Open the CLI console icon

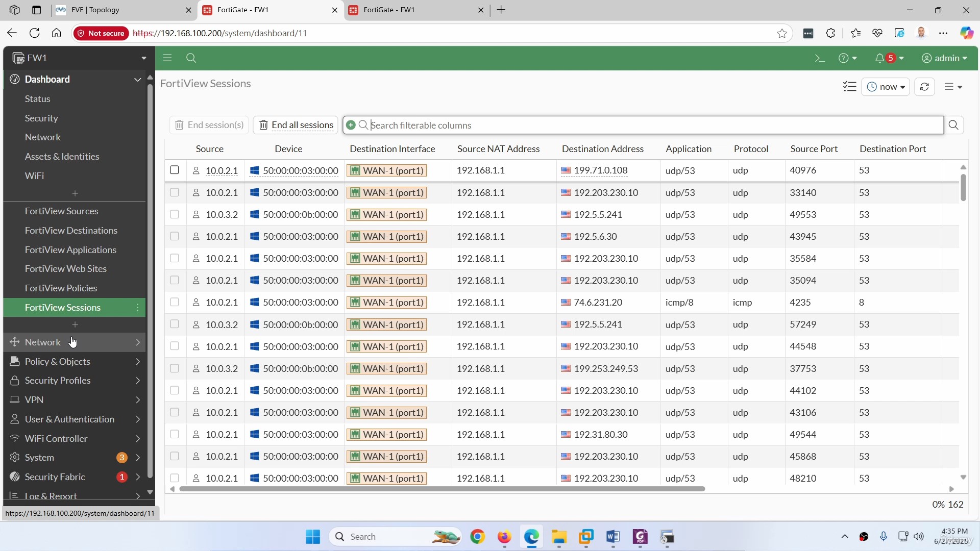820,58
